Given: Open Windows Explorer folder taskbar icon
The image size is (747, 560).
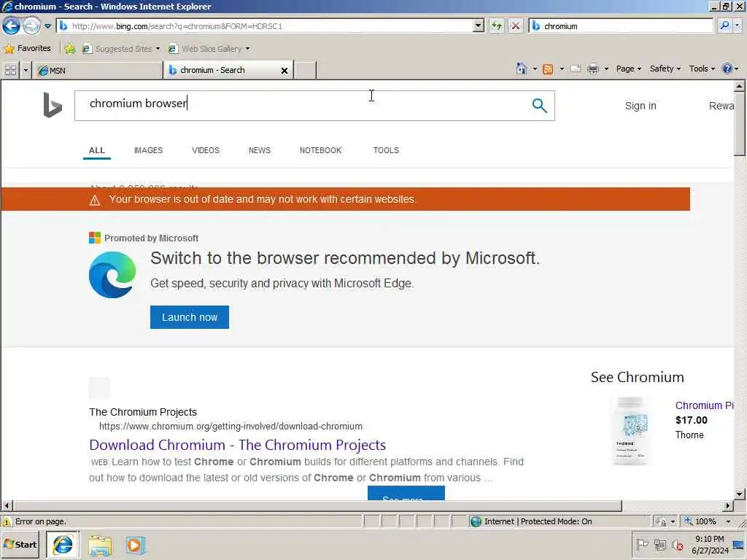Looking at the screenshot, I should point(99,545).
